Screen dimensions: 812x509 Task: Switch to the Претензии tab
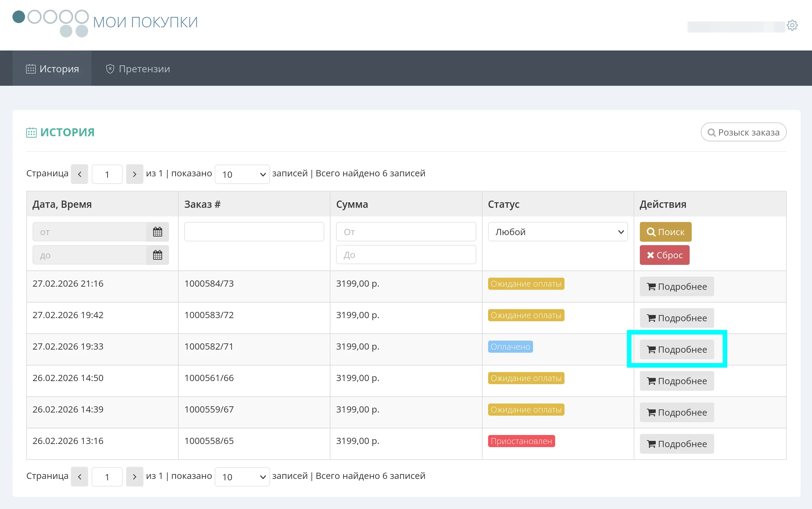138,69
